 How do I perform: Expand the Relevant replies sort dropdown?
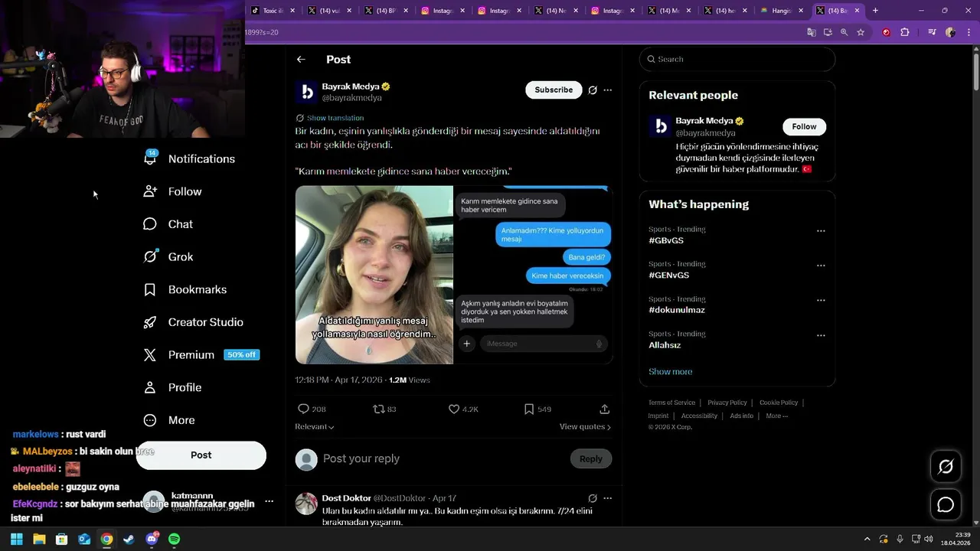click(x=315, y=427)
